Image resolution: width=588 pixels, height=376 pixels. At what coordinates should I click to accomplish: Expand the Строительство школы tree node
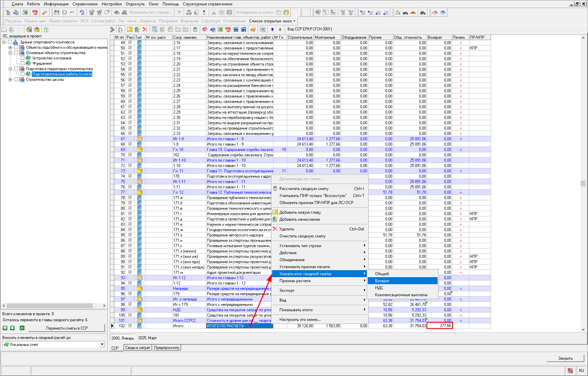pos(10,79)
